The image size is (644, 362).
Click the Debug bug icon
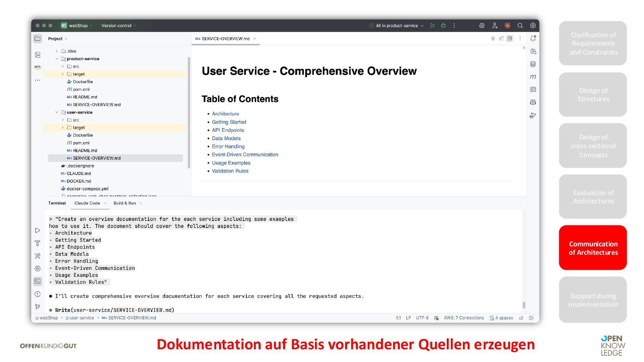coord(443,25)
